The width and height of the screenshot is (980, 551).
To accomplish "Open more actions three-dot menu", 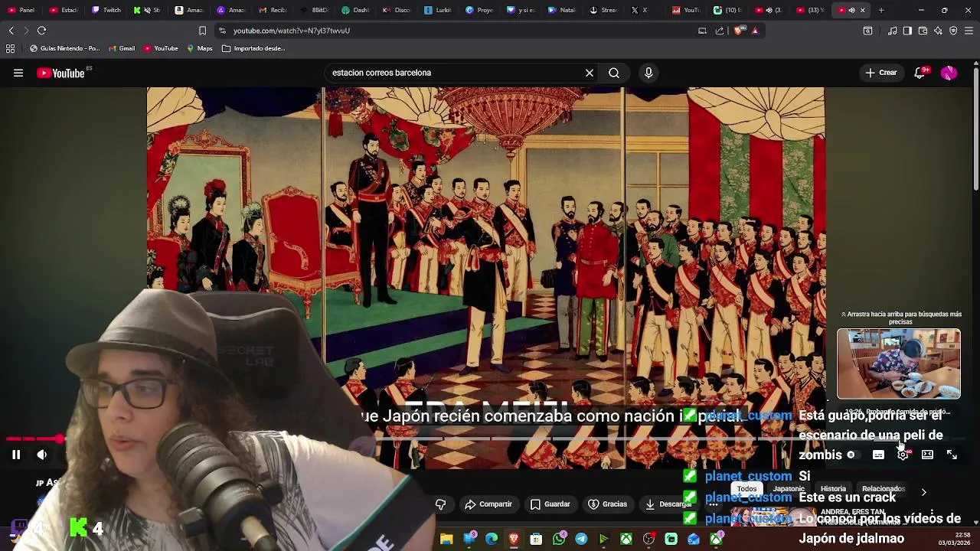I will (x=713, y=504).
